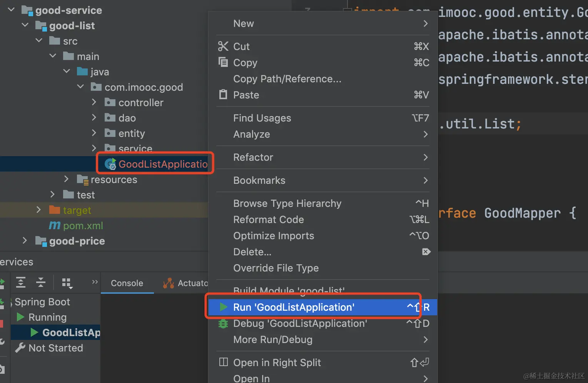Screen dimensions: 588x383
Task: Click the Actuator tab icon
Action: [169, 283]
